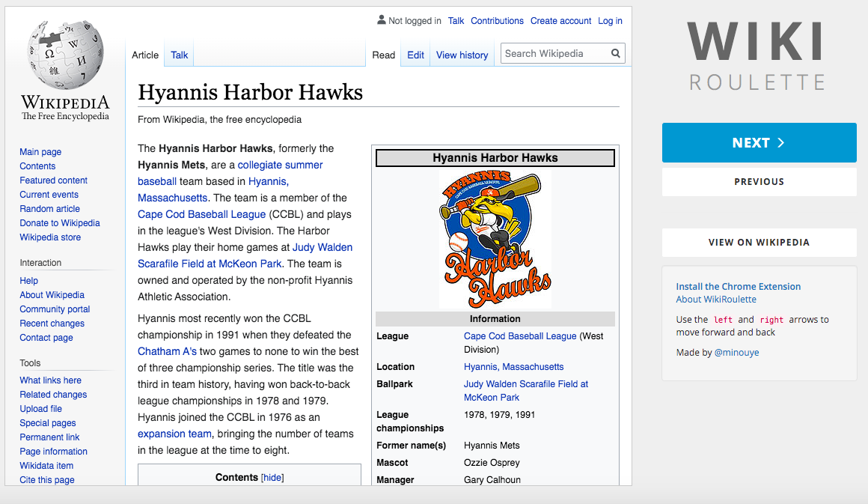Click into the Search Wikipedia field
Image resolution: width=868 pixels, height=504 pixels.
554,54
